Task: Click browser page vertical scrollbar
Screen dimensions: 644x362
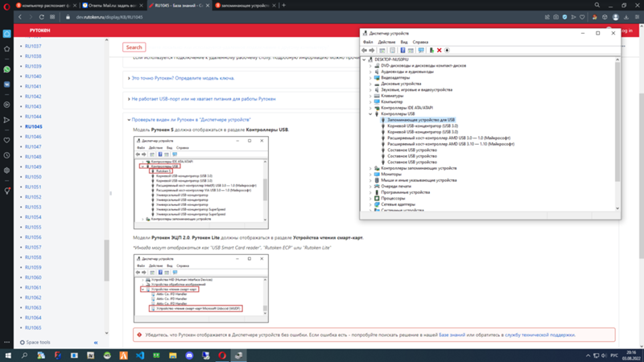Action: [641, 176]
